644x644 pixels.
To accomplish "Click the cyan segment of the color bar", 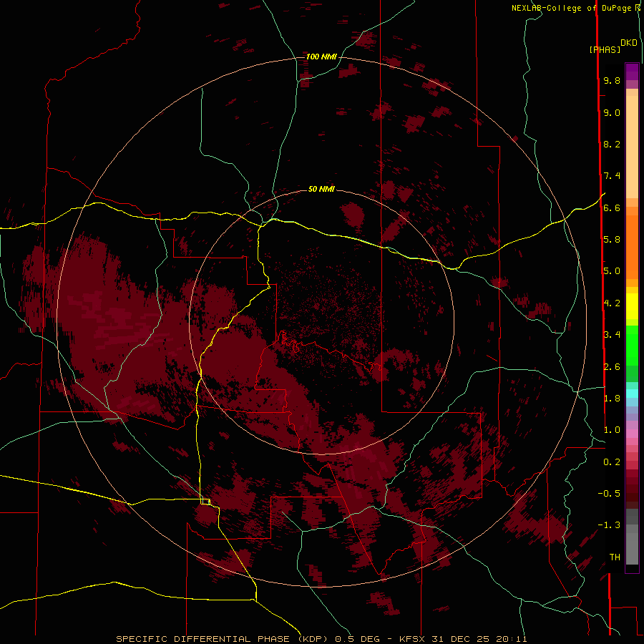I will (x=632, y=394).
